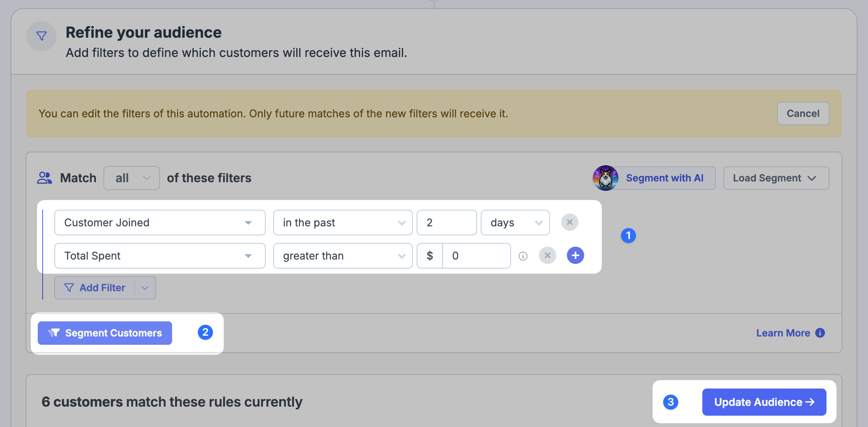
Task: Click the Add Filter button
Action: click(x=95, y=288)
